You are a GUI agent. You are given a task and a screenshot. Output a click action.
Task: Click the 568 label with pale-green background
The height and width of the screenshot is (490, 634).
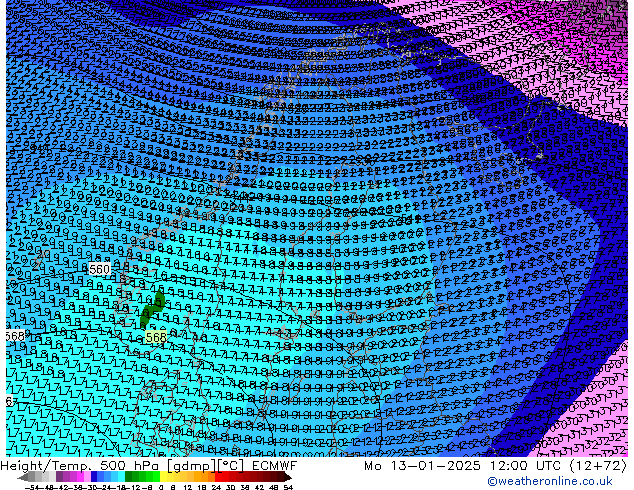(156, 337)
